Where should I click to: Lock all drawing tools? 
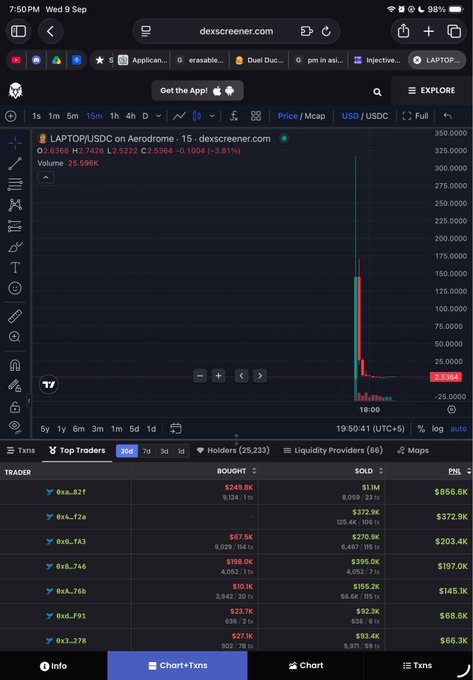point(15,407)
